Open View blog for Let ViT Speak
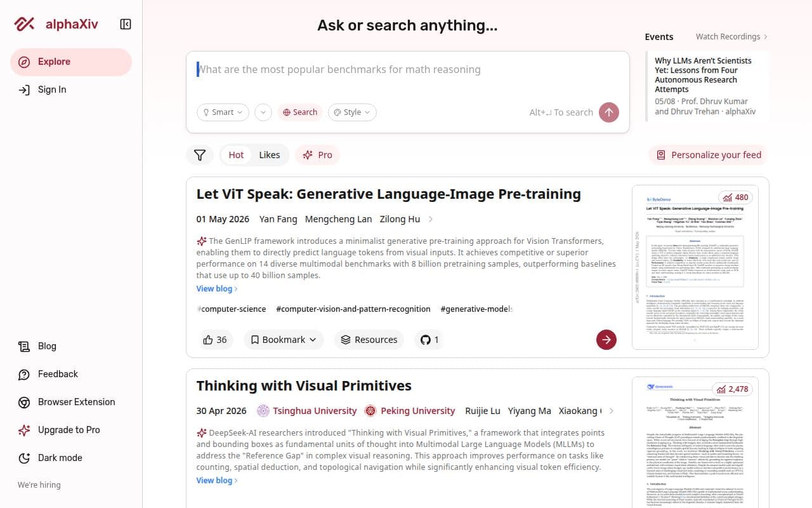The height and width of the screenshot is (508, 812). pyautogui.click(x=217, y=289)
